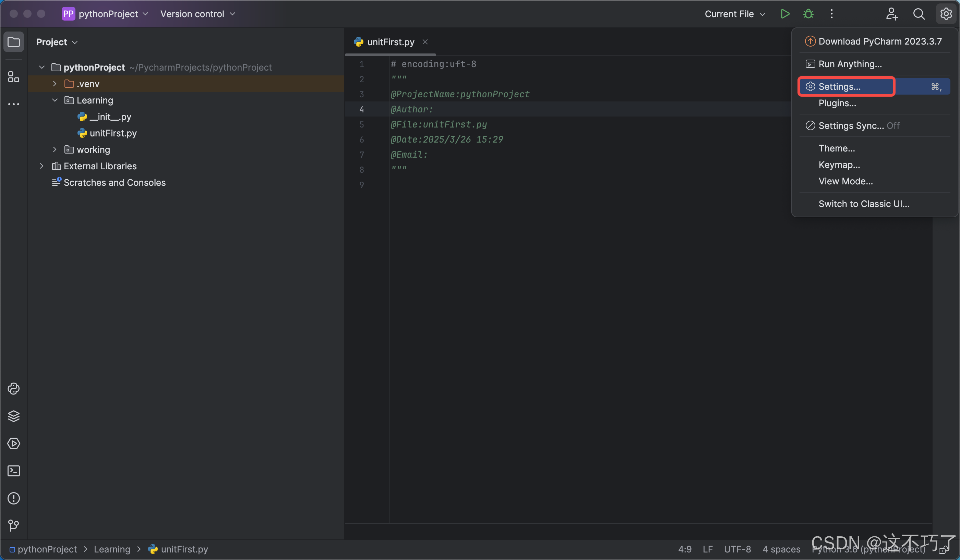This screenshot has height=560, width=960.
Task: Open the Structure tool window icon
Action: (14, 77)
